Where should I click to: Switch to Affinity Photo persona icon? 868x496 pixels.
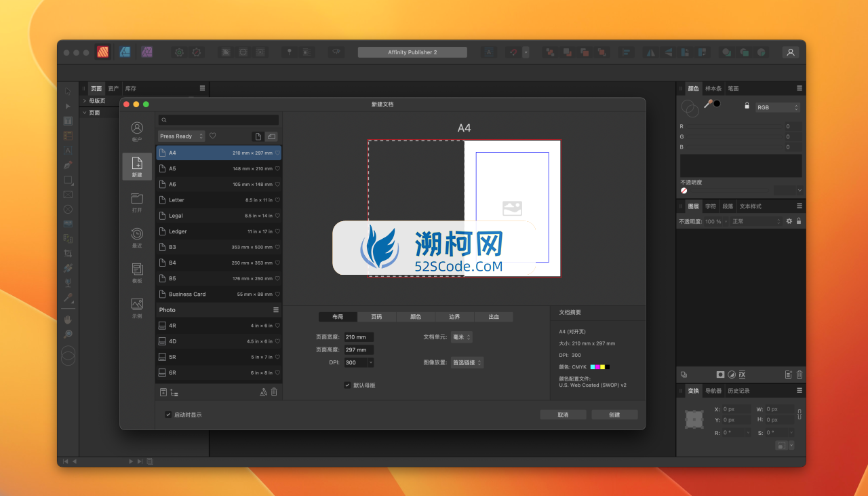tap(146, 52)
